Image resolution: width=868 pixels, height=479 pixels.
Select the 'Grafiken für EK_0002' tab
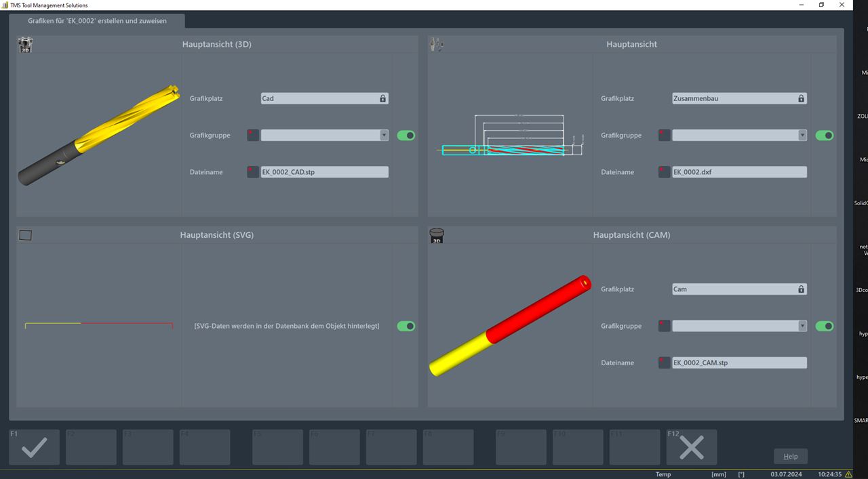click(x=98, y=21)
